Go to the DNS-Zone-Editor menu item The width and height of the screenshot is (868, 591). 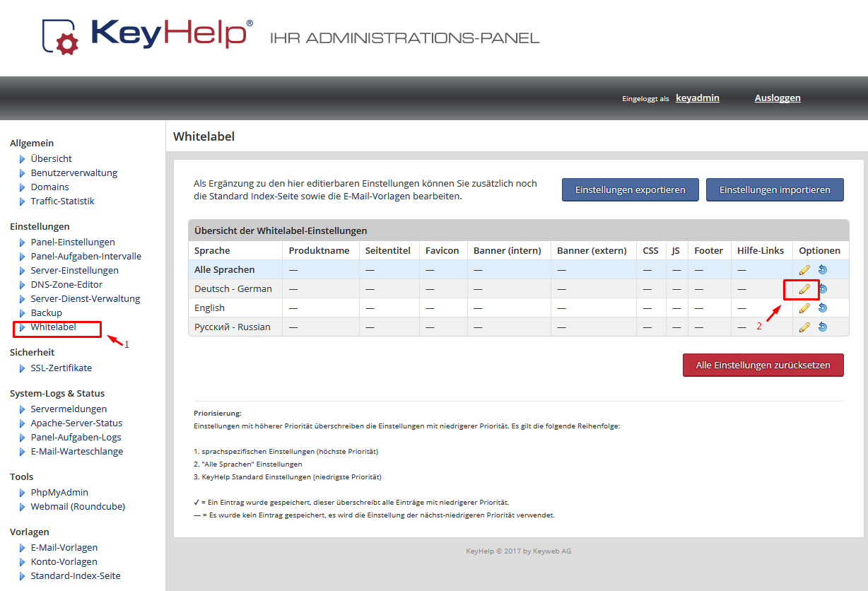[x=66, y=284]
